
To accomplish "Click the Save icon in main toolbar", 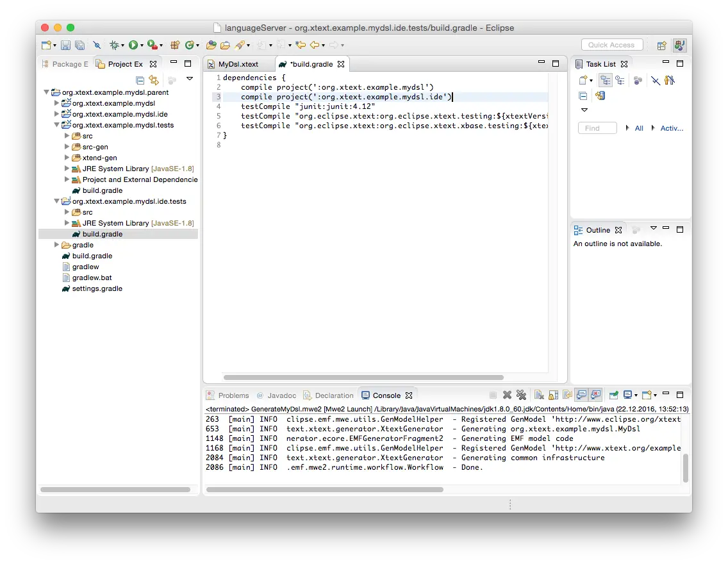I will pyautogui.click(x=65, y=45).
